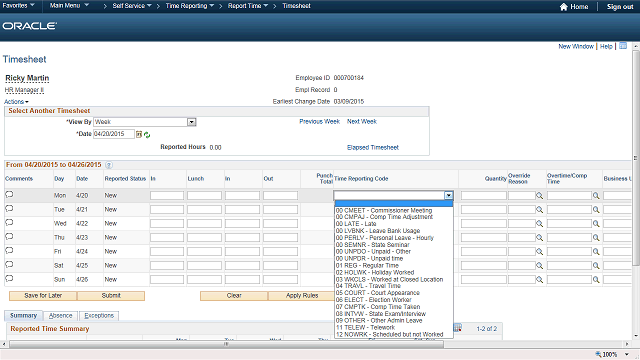Open Time Reporting breadcrumb dropdown
This screenshot has width=640, height=360.
point(190,6)
